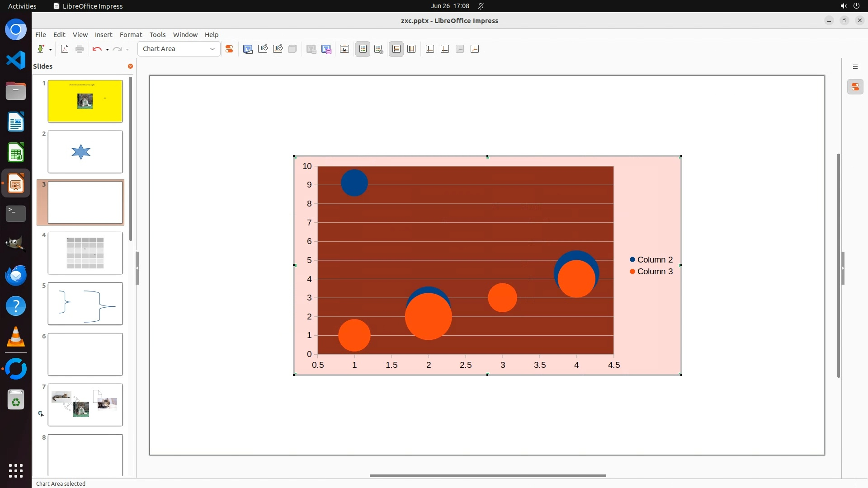The height and width of the screenshot is (488, 868).
Task: Click the All Axes icon
Action: pos(475,49)
